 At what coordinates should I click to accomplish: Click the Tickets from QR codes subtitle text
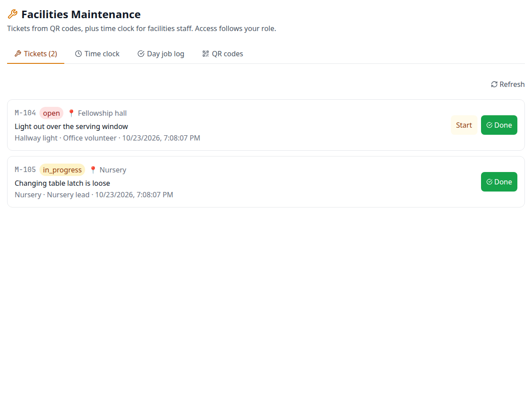click(141, 28)
